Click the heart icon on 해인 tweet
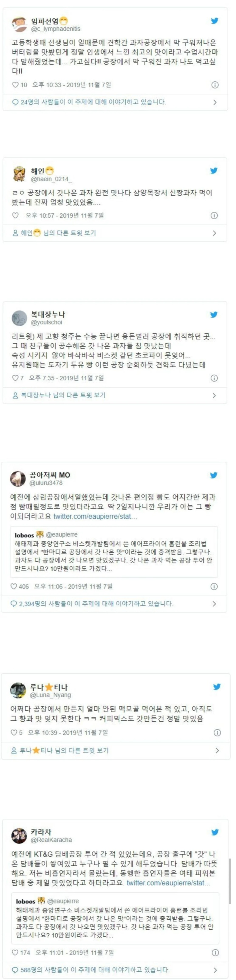 click(x=16, y=215)
